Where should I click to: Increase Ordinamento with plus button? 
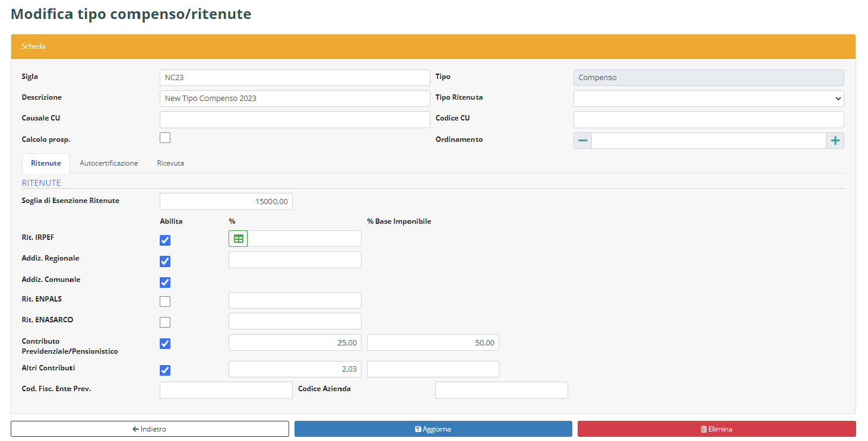835,141
